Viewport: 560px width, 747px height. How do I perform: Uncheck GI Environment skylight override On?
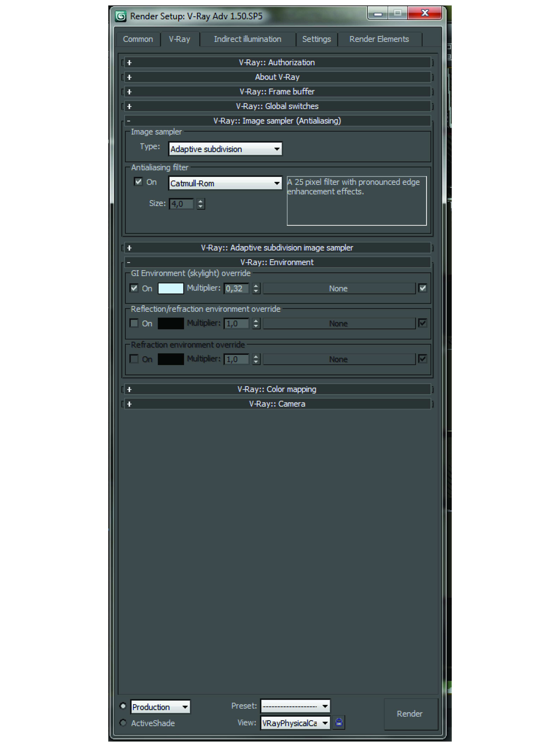134,288
